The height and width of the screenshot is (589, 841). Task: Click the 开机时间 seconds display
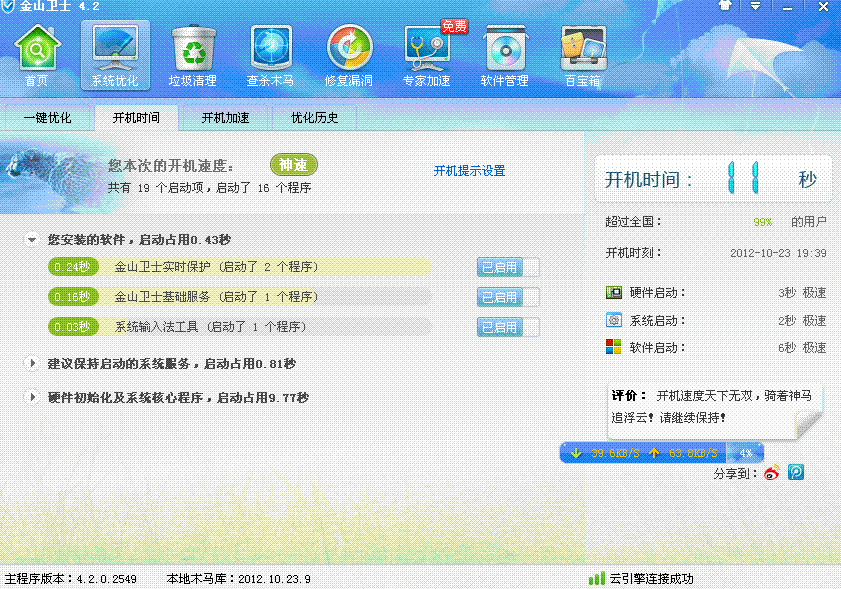coord(713,179)
